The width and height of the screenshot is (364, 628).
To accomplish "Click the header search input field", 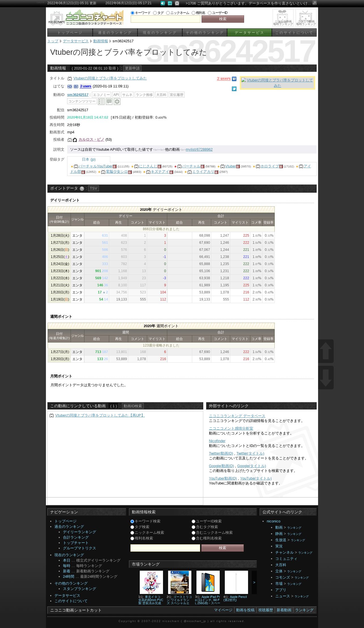I will (x=166, y=19).
